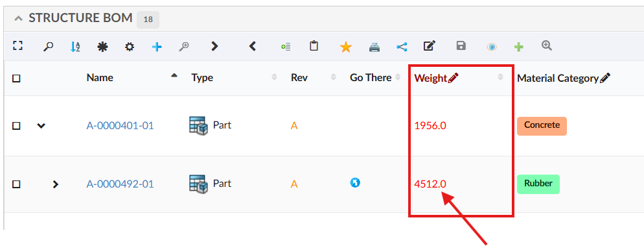Screen dimensions: 644x246
Task: Click revision A of A-0000492-01
Action: click(293, 184)
